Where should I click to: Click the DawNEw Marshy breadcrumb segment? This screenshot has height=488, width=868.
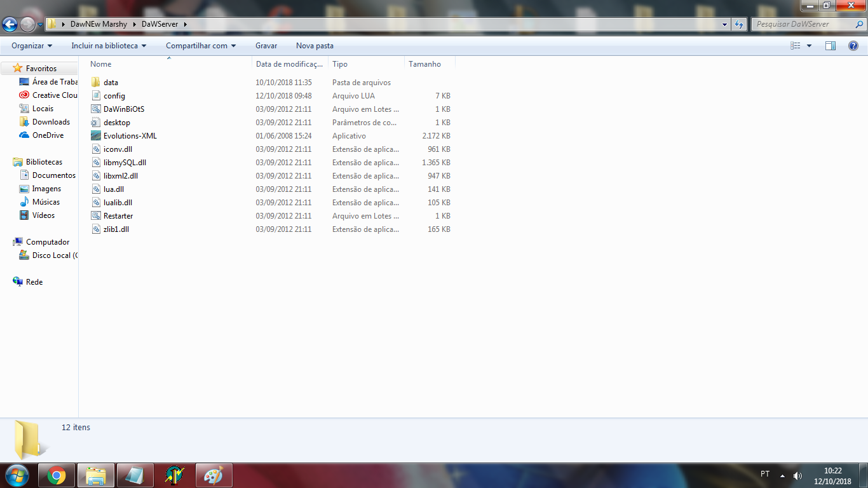click(98, 24)
